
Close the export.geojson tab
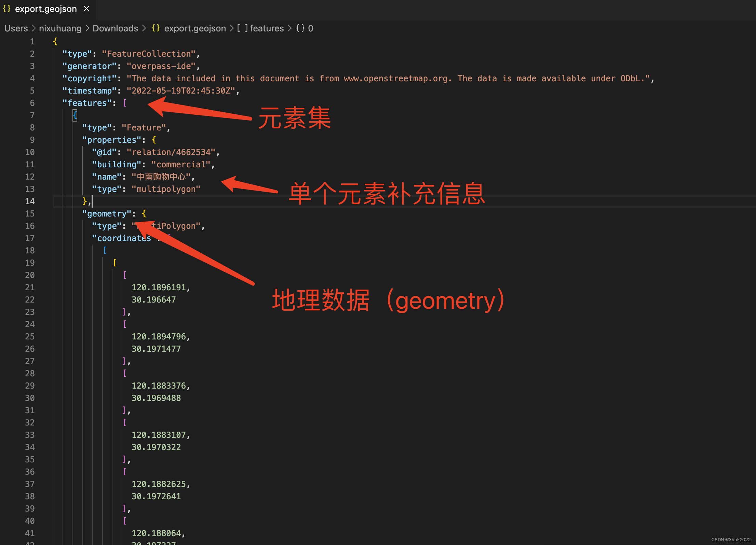coord(86,9)
